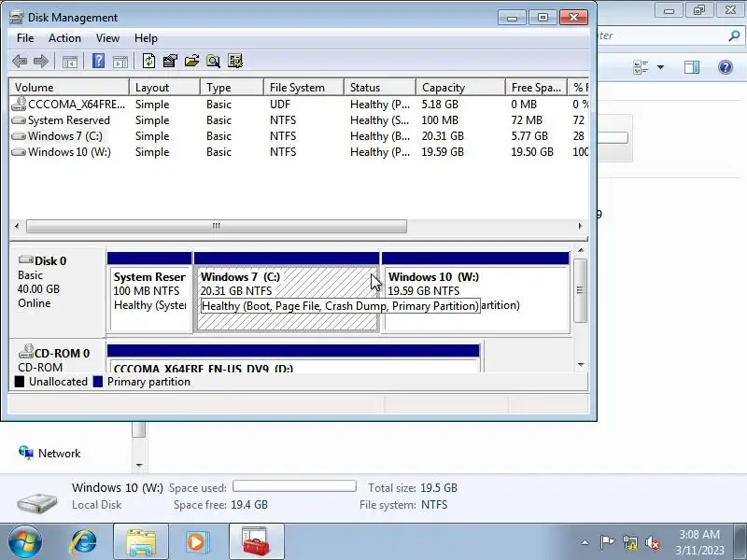This screenshot has width=747, height=560.
Task: Sort by the Volume column header
Action: click(x=69, y=88)
